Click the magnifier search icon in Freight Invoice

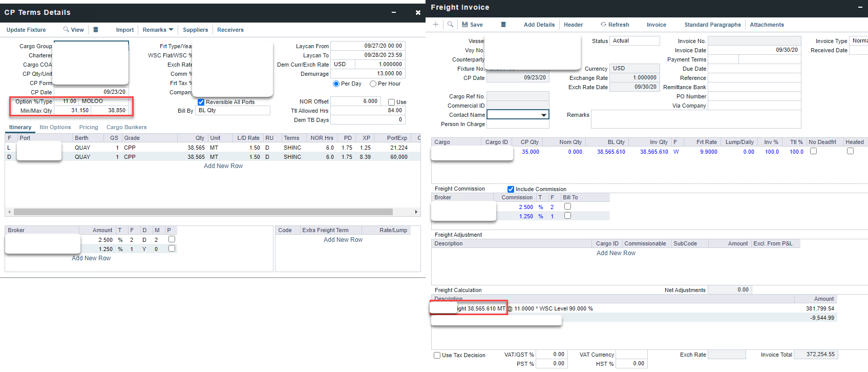450,24
